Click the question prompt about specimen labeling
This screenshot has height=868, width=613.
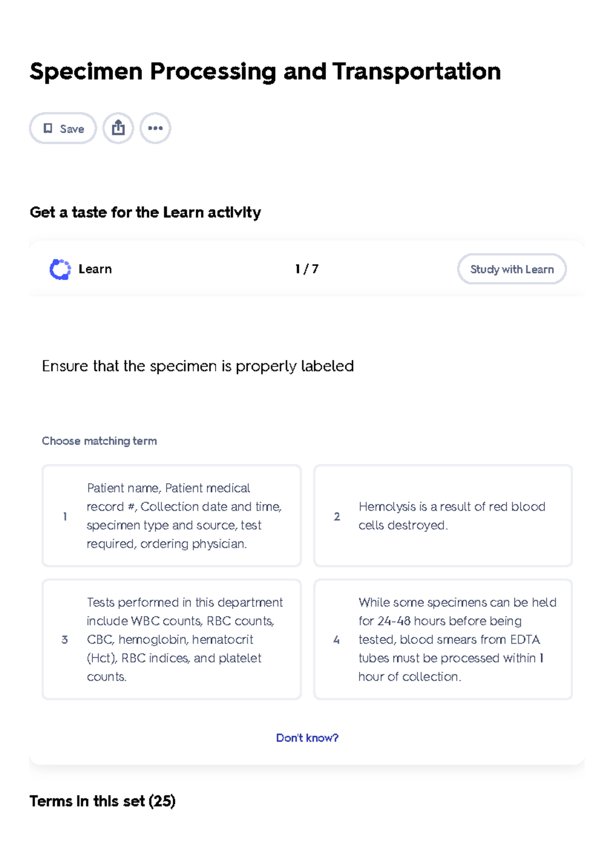point(198,366)
